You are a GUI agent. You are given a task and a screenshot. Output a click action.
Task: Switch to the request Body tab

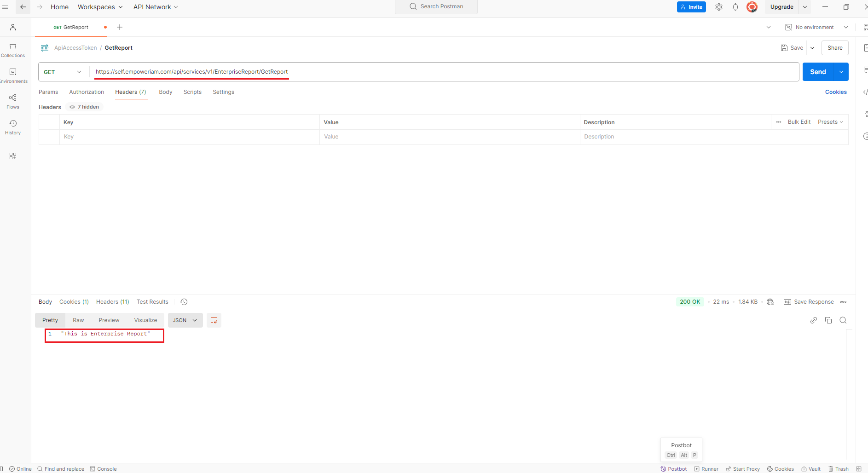(x=166, y=92)
